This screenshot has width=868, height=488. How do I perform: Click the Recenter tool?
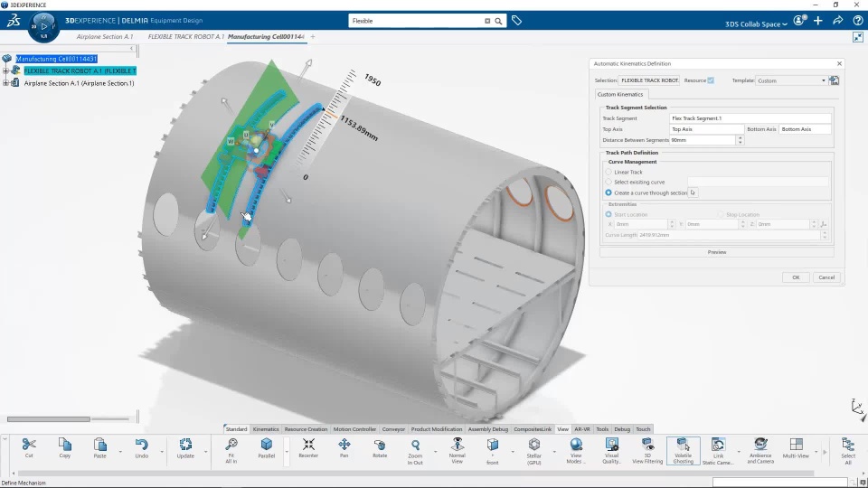(x=308, y=447)
